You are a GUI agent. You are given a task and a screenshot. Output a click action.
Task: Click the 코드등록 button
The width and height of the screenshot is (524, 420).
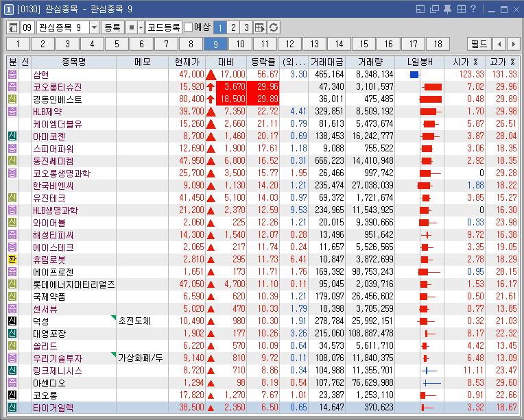click(164, 27)
